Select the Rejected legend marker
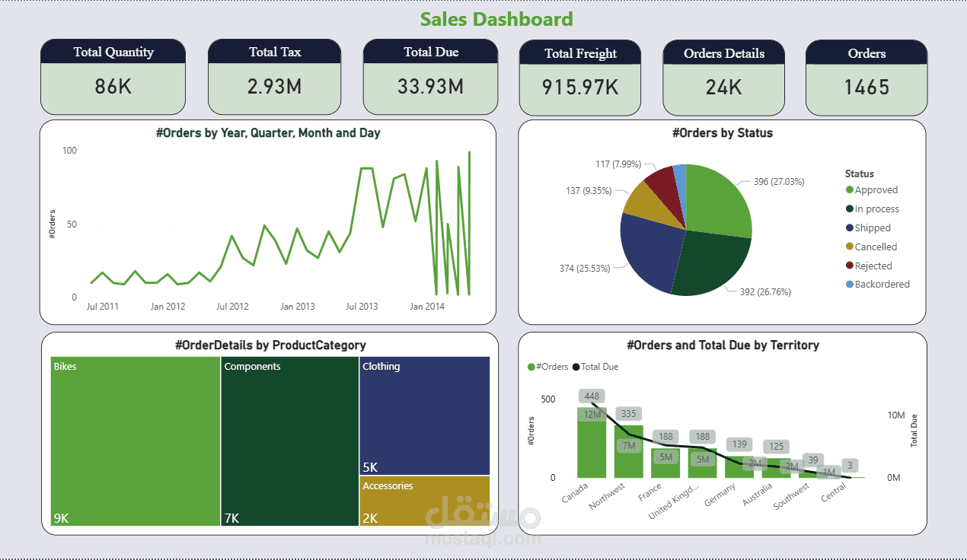Viewport: 967px width, 560px height. [x=851, y=266]
